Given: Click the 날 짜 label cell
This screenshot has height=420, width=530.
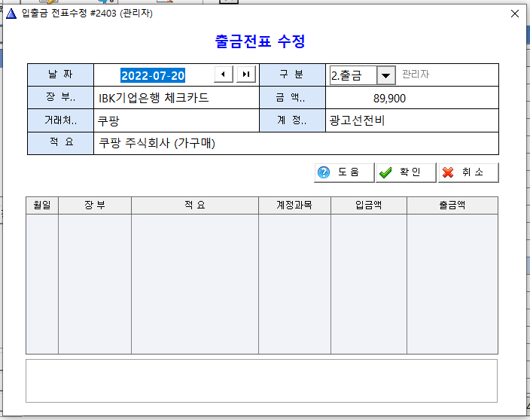Looking at the screenshot, I should coord(61,75).
